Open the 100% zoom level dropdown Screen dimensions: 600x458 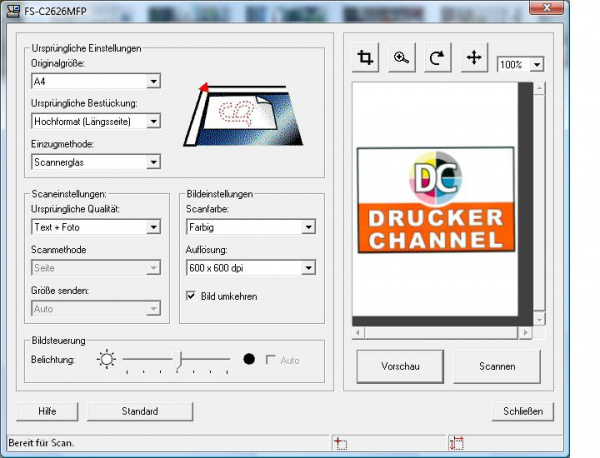pos(520,64)
